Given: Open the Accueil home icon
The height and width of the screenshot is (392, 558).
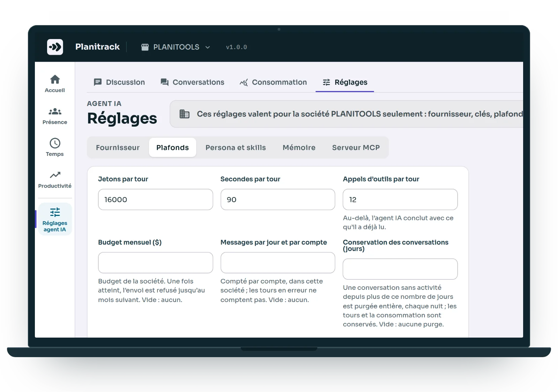Looking at the screenshot, I should tap(55, 80).
